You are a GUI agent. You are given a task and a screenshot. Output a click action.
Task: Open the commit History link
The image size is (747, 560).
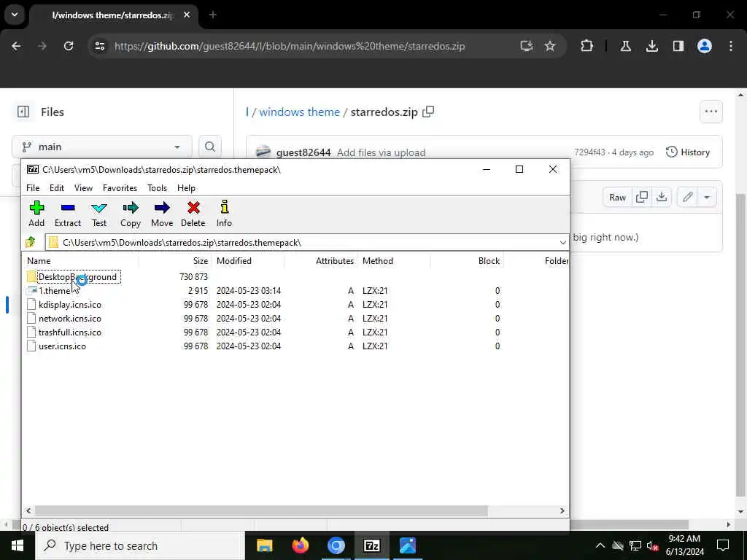click(x=688, y=152)
